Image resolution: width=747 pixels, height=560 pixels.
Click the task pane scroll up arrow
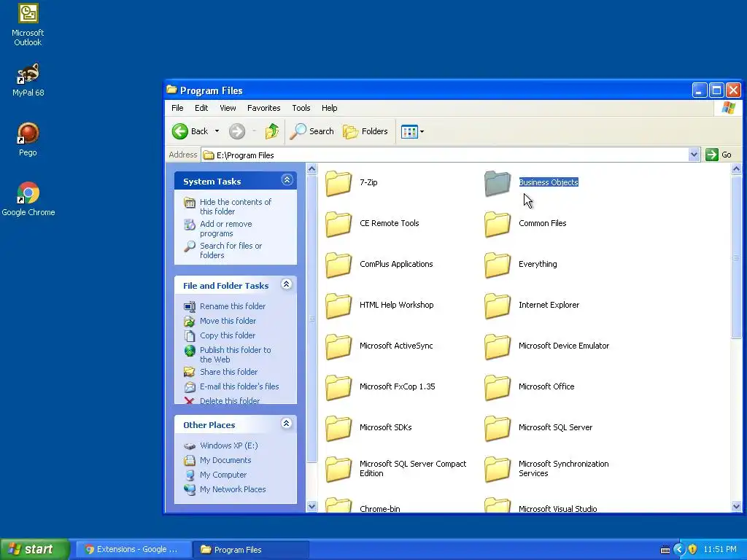point(312,168)
